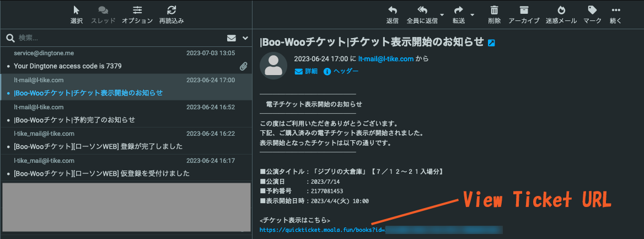Archive the message (アーカイブ)
Image resolution: width=644 pixels, height=239 pixels.
click(523, 10)
